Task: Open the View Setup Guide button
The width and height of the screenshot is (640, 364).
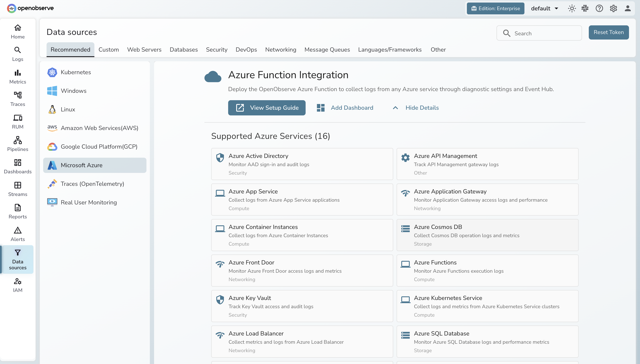Action: click(x=267, y=108)
